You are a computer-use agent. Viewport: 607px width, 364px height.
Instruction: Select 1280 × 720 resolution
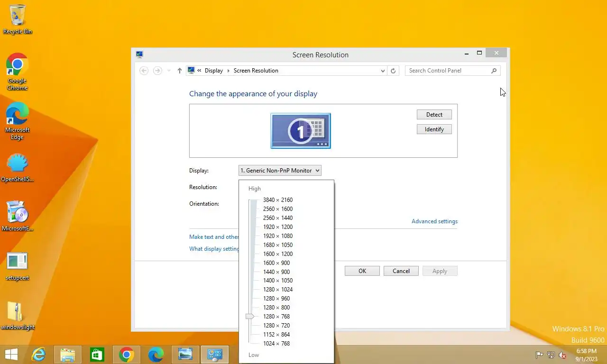click(276, 326)
